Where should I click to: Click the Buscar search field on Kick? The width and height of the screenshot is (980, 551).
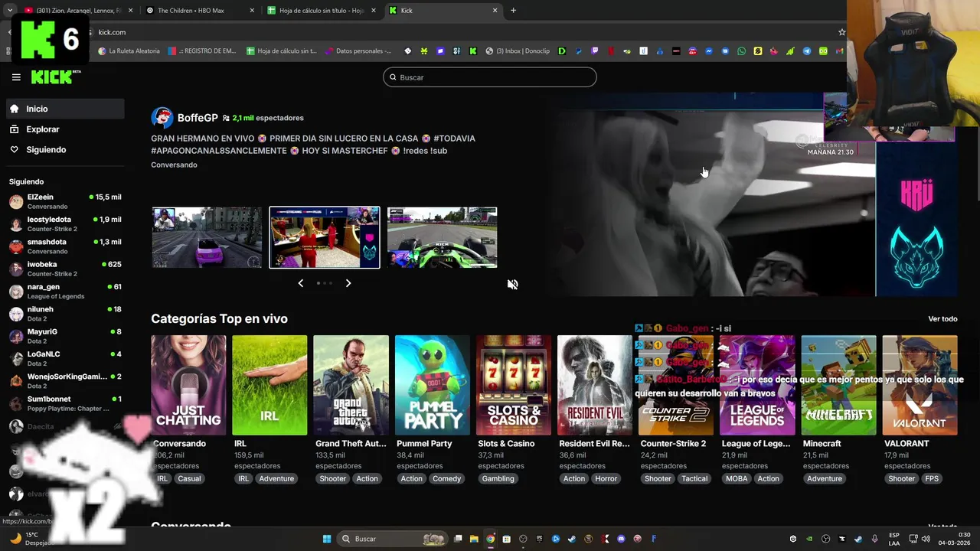tap(490, 77)
